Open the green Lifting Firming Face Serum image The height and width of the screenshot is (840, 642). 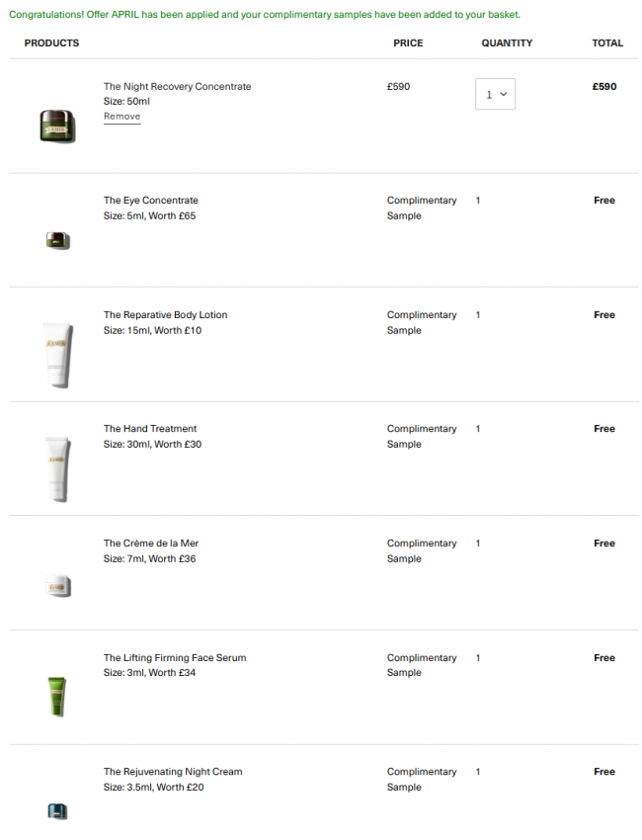[x=56, y=697]
